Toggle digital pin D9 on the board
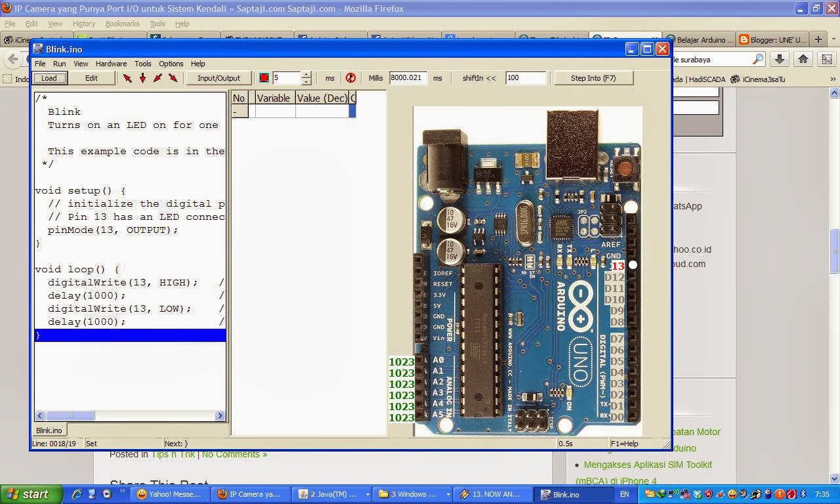Image resolution: width=840 pixels, height=504 pixels. (617, 311)
